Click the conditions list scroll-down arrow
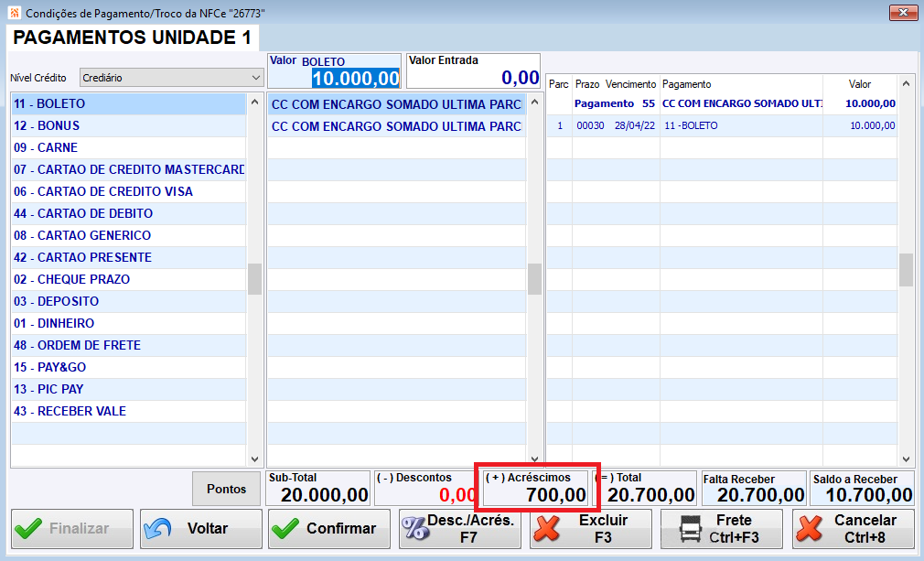The image size is (924, 561). point(534,459)
